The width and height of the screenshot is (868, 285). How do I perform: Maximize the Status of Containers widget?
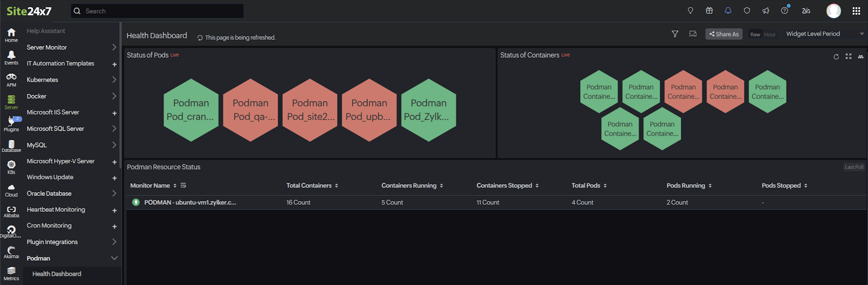point(849,57)
